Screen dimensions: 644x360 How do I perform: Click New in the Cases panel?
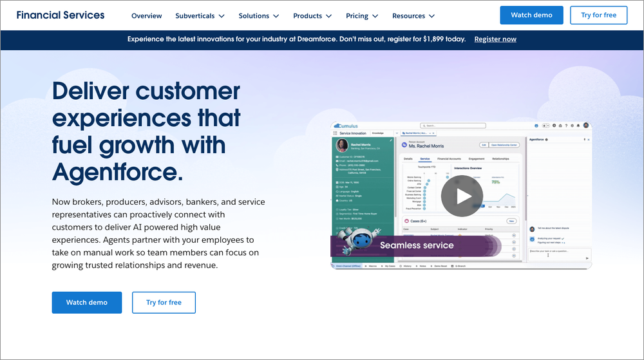tap(511, 221)
